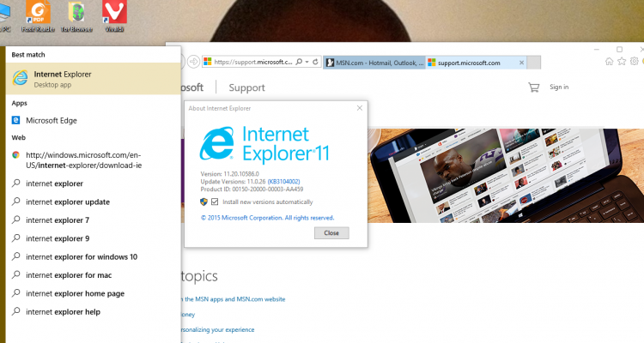
Task: Click the Internet Explorer logo in best match
Action: 20,78
